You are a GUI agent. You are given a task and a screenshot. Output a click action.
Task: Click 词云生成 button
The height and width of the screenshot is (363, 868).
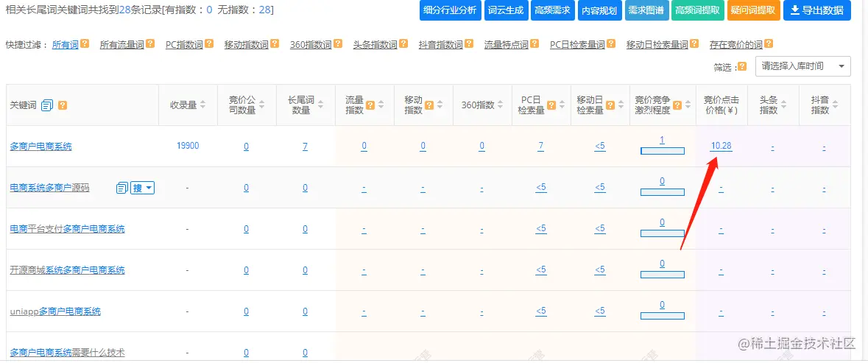click(505, 10)
